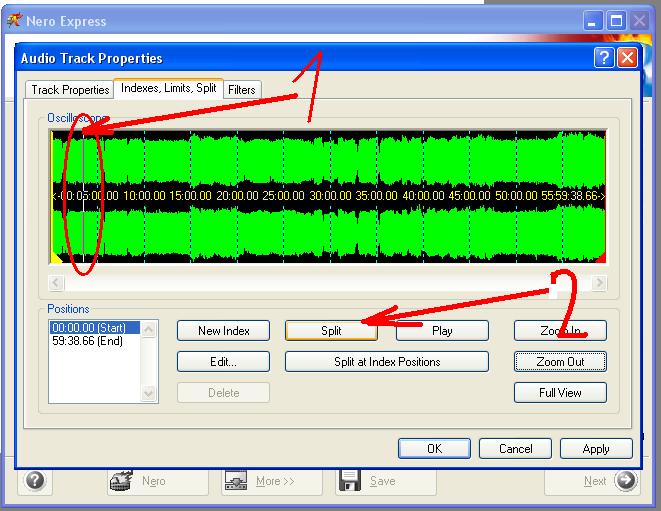This screenshot has width=661, height=511.
Task: Click the positions list scroll up arrow
Action: [x=149, y=329]
